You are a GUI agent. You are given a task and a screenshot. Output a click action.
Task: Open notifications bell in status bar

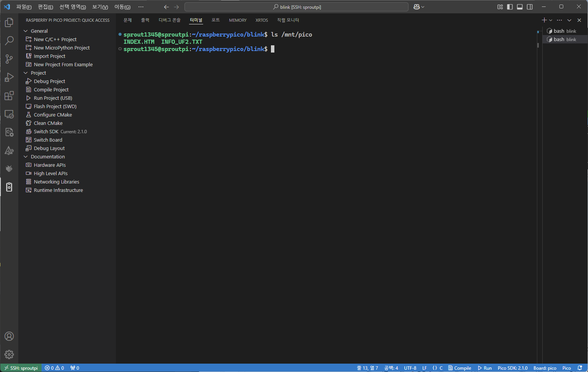pyautogui.click(x=580, y=368)
